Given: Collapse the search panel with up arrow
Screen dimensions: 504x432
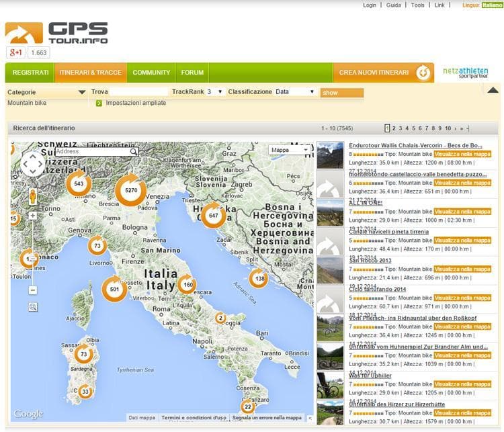Looking at the screenshot, I should click(x=493, y=90).
